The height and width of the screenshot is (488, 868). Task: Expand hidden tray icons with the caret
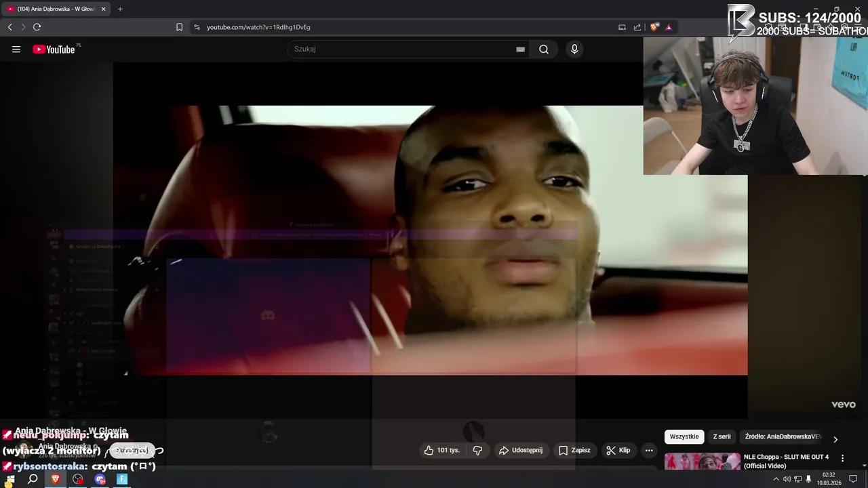[x=776, y=479]
